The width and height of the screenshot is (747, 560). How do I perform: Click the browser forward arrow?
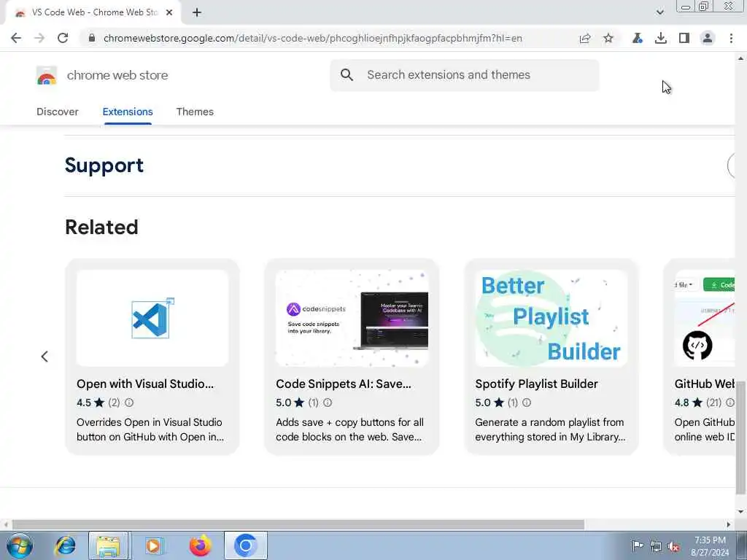tap(39, 38)
